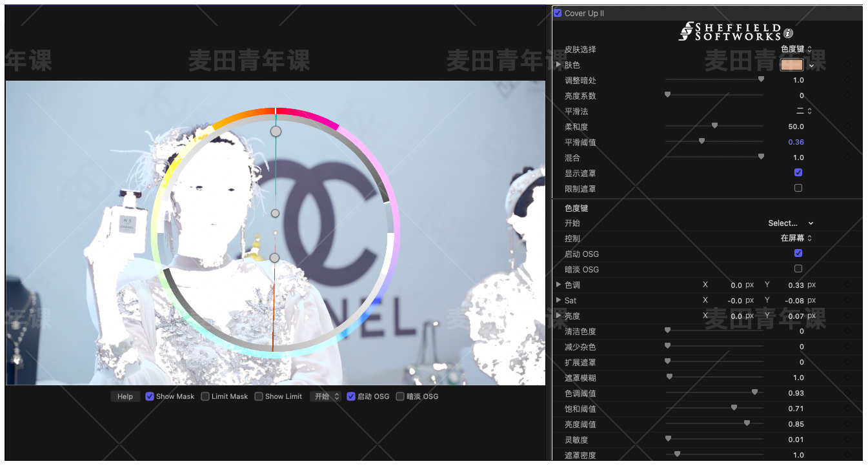Viewport: 868px width, 466px height.
Task: Expand the 肤色 disclosure triangle
Action: coord(559,65)
